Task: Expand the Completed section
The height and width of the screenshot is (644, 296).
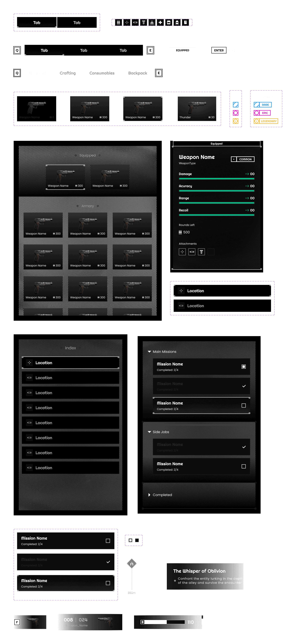Action: point(149,495)
